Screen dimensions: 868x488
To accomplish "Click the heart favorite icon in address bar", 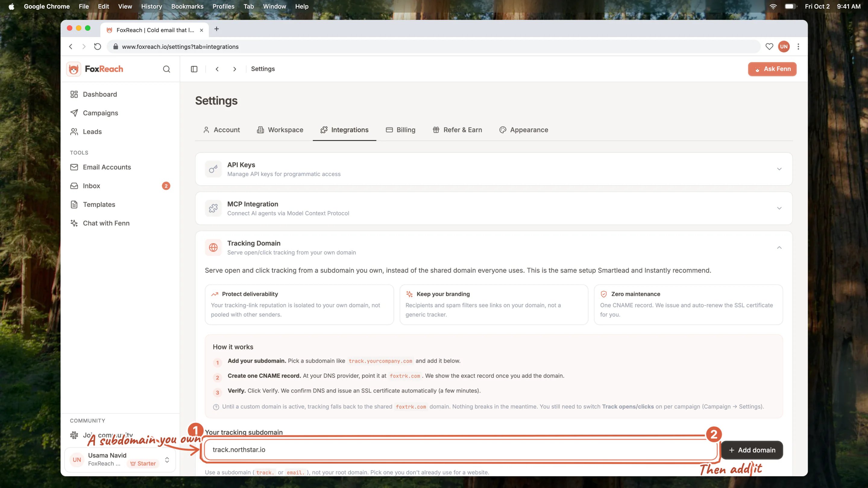I will point(769,46).
